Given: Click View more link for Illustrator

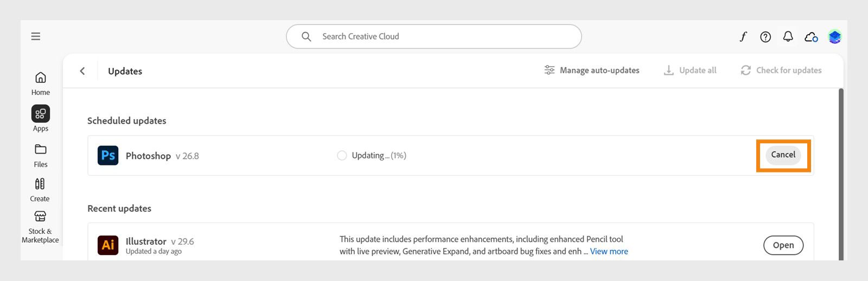Looking at the screenshot, I should coord(609,252).
